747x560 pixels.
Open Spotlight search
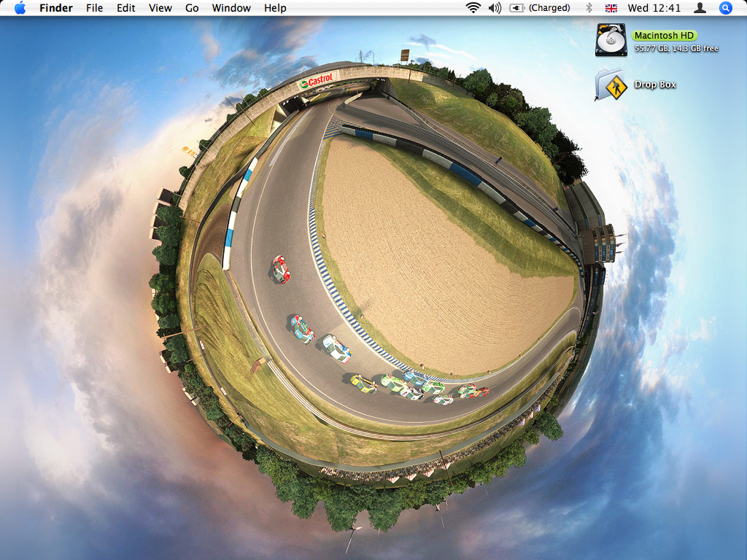tap(726, 7)
